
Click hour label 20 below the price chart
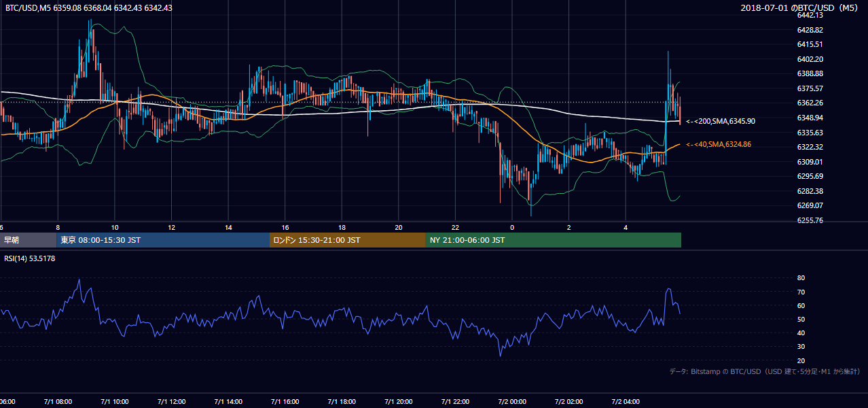click(x=399, y=227)
